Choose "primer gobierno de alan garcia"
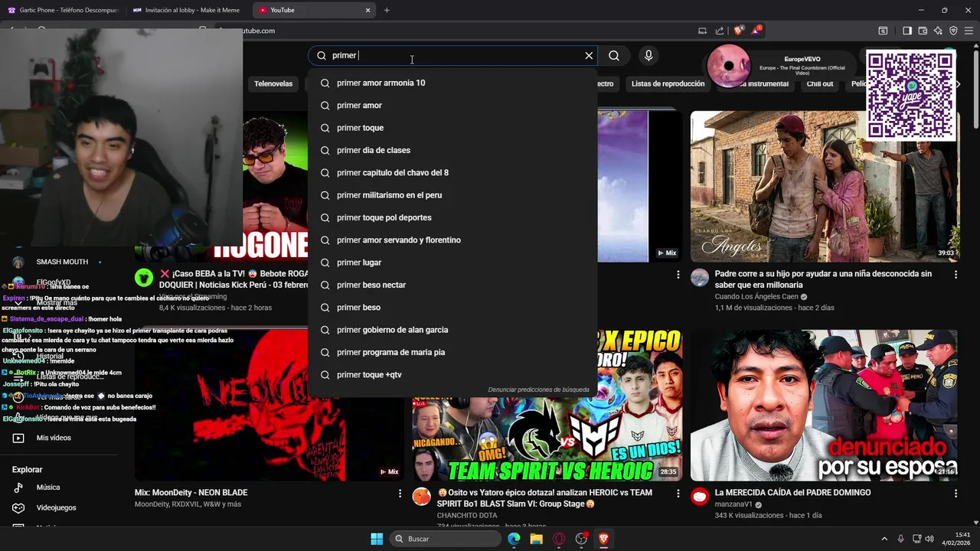The width and height of the screenshot is (980, 551). pos(452,330)
